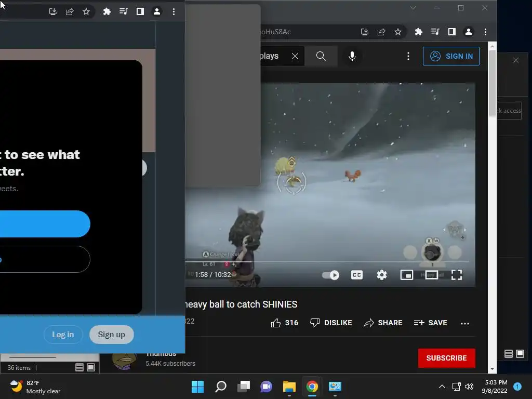The height and width of the screenshot is (399, 532).
Task: Open media control icon in Twitter browser window
Action: 124,11
